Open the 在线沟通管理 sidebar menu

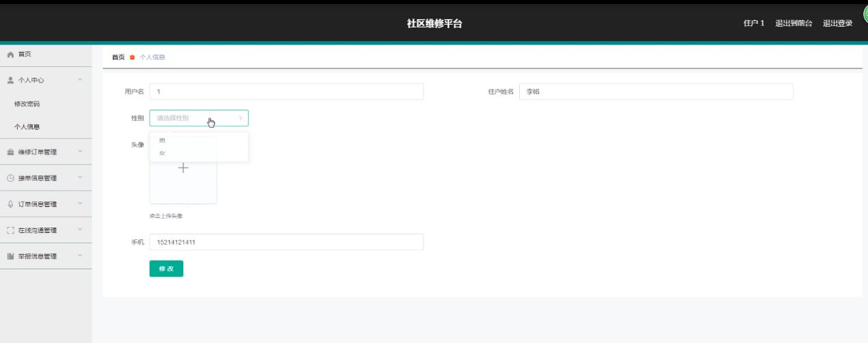click(x=46, y=230)
